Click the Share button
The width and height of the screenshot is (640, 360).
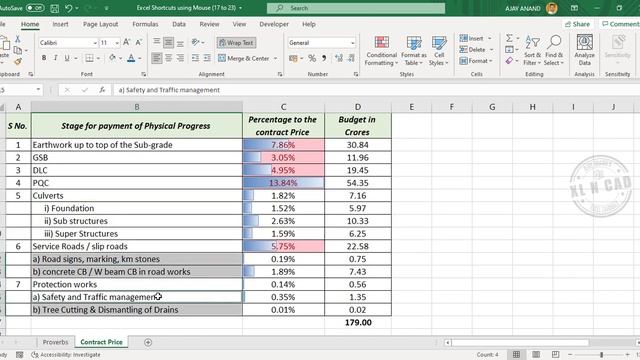(578, 24)
